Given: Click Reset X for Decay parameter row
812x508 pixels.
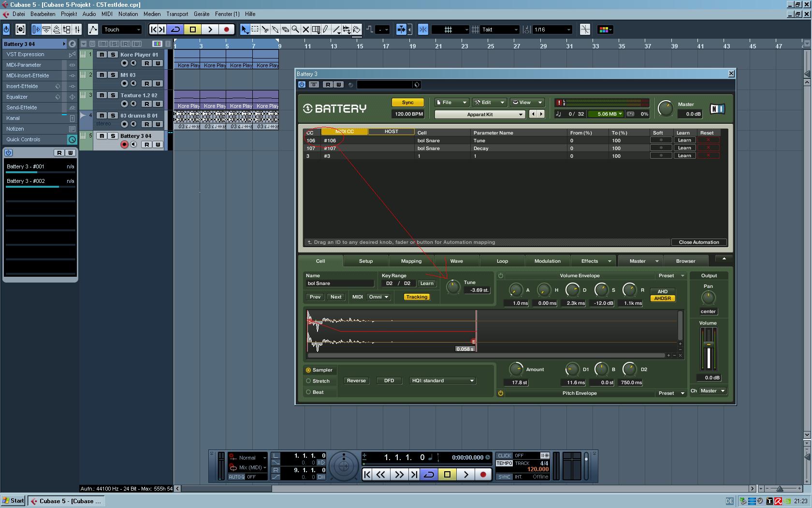Looking at the screenshot, I should point(708,148).
